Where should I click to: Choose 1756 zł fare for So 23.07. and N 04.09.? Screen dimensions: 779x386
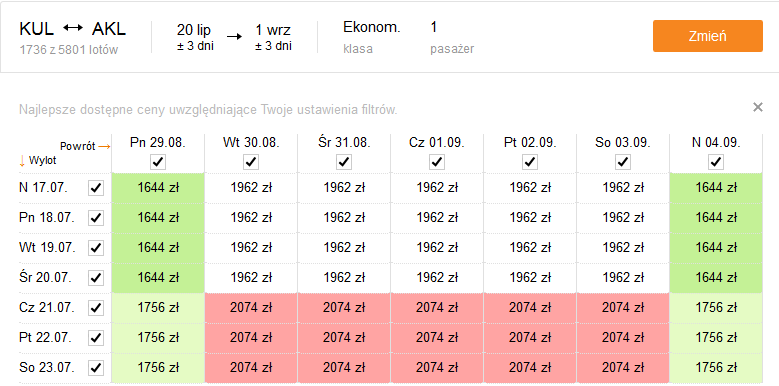click(x=715, y=368)
